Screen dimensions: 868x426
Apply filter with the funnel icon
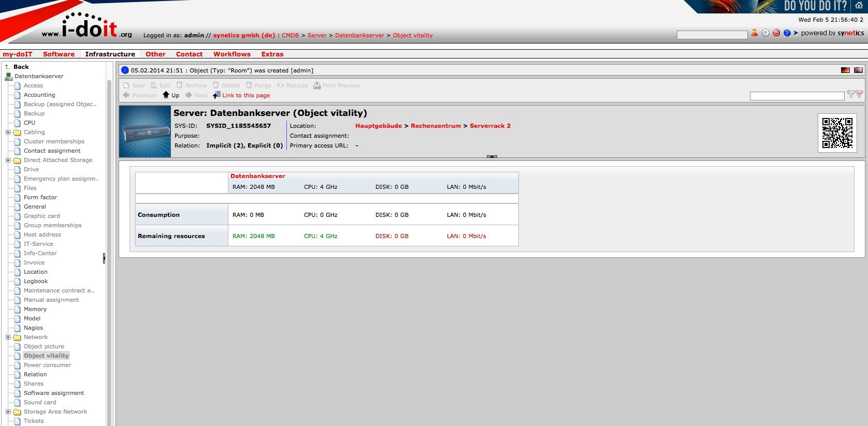click(850, 94)
